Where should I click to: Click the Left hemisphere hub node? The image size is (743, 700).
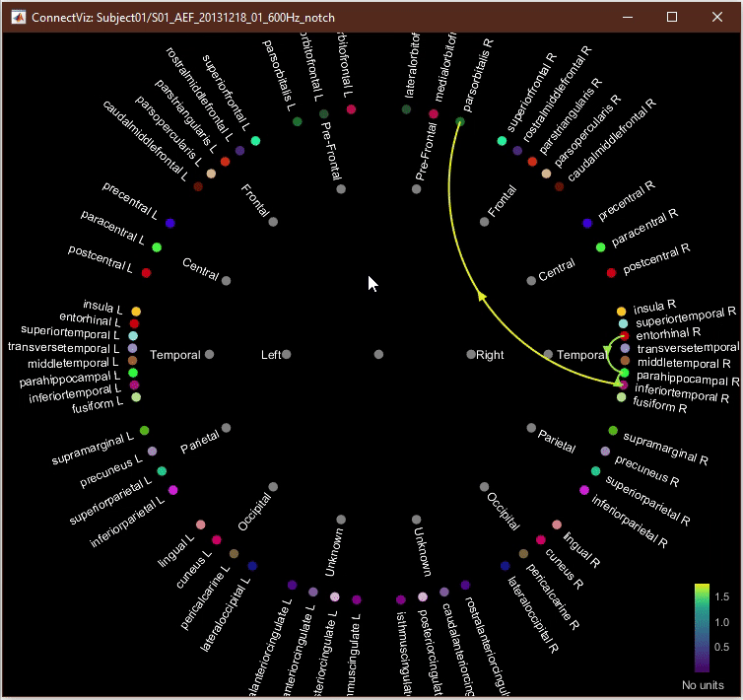[287, 354]
